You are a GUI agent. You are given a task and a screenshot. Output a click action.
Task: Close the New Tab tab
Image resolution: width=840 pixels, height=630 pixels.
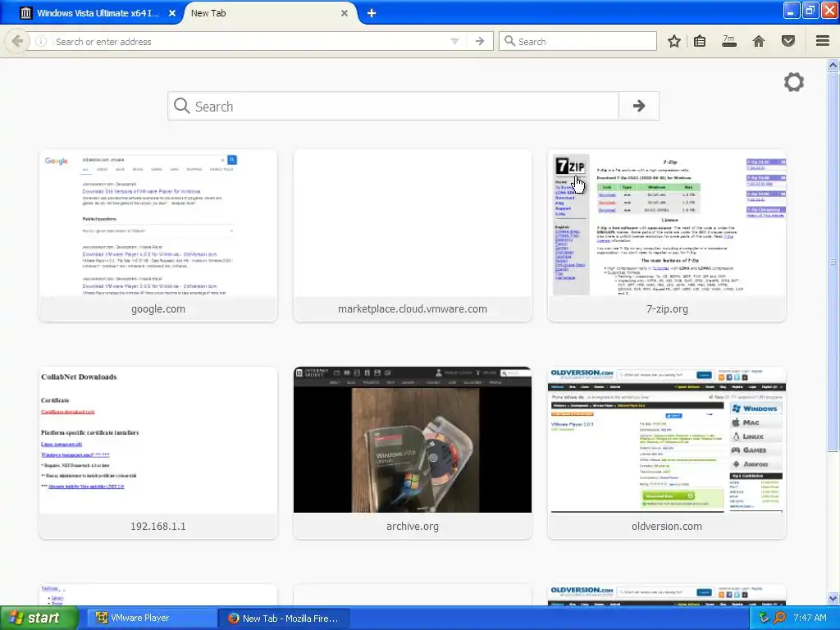(x=345, y=13)
